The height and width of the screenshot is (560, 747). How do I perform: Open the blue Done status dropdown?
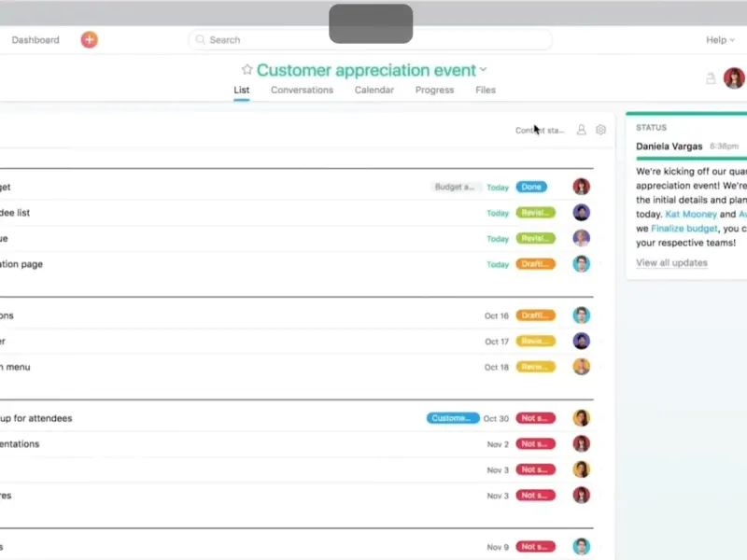point(531,187)
